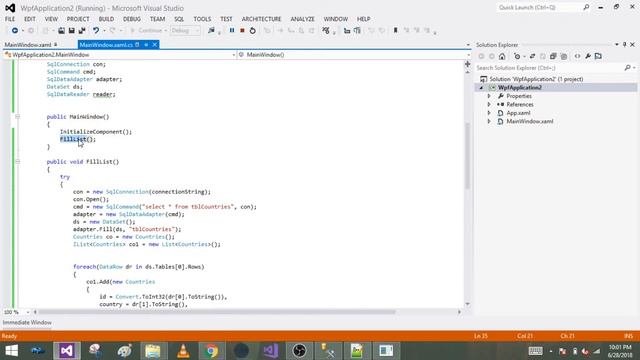Open the ARCHITECTURE menu
This screenshot has width=640, height=360.
point(261,19)
